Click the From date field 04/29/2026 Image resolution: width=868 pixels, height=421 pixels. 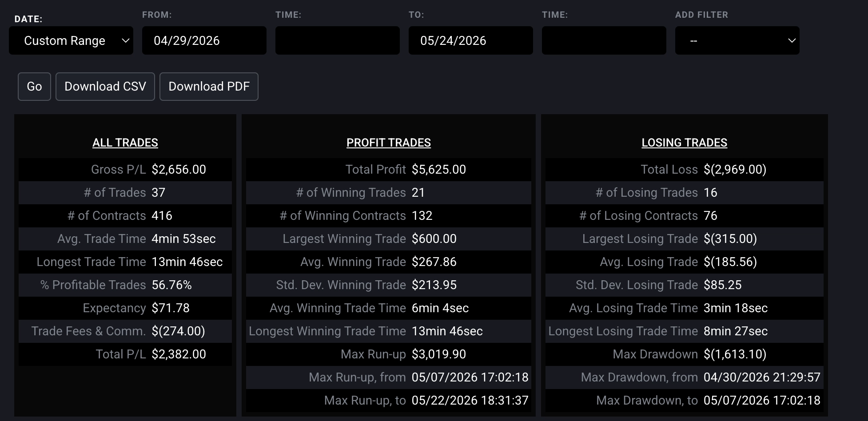pyautogui.click(x=204, y=40)
